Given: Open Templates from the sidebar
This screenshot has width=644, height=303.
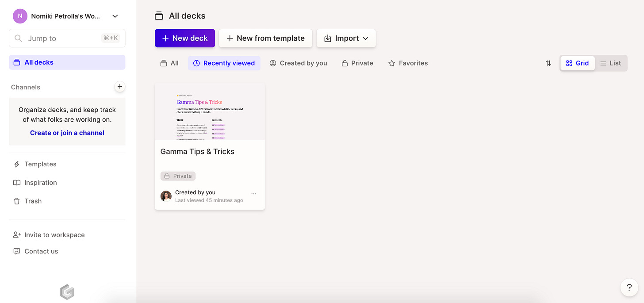Looking at the screenshot, I should [x=40, y=164].
